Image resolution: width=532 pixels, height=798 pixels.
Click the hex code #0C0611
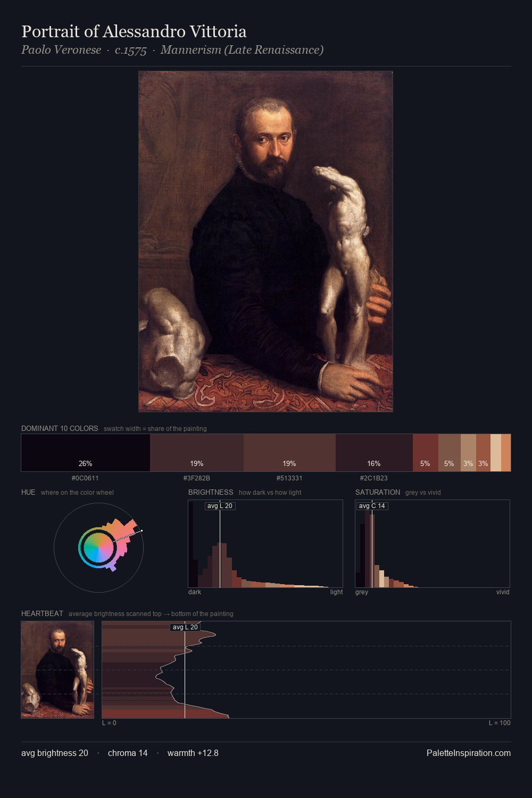coord(85,478)
